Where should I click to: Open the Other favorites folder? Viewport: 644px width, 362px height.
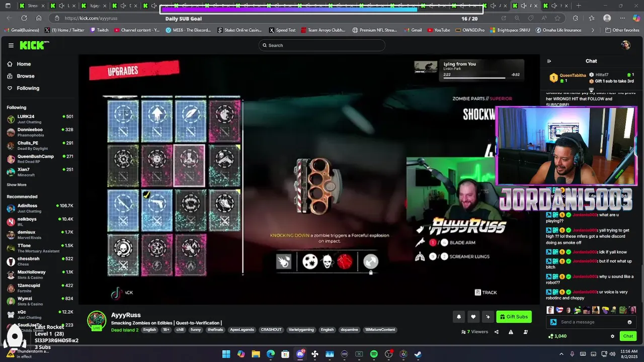click(x=622, y=30)
